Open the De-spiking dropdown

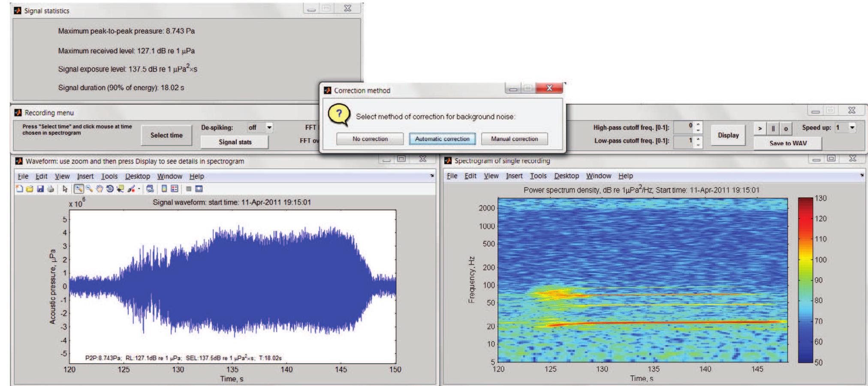click(269, 128)
